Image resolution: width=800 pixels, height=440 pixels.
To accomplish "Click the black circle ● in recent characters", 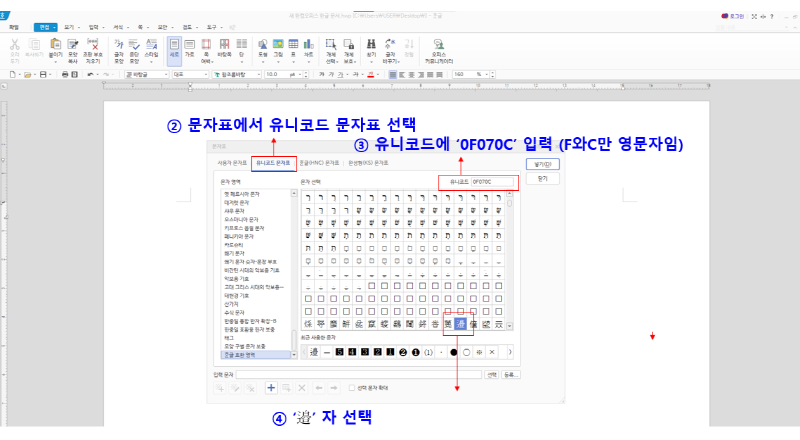I will [454, 352].
